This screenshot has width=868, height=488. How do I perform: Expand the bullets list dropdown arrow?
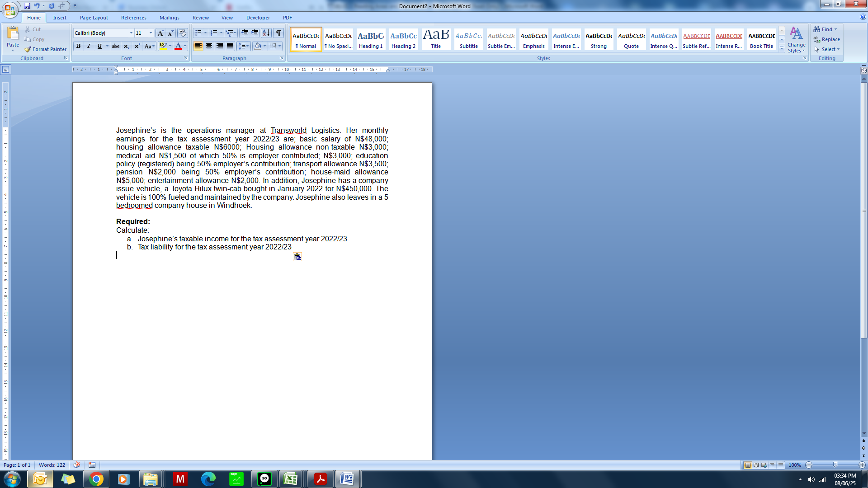point(205,33)
